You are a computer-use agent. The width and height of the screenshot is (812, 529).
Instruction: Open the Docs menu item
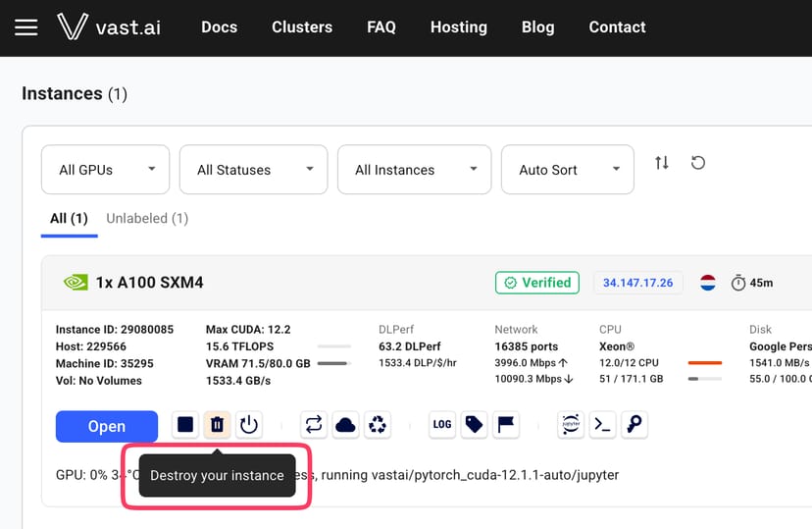219,27
